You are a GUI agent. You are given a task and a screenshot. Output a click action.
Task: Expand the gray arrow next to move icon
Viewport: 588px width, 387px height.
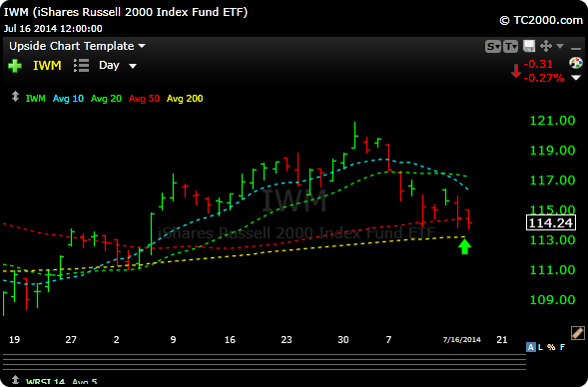click(560, 46)
